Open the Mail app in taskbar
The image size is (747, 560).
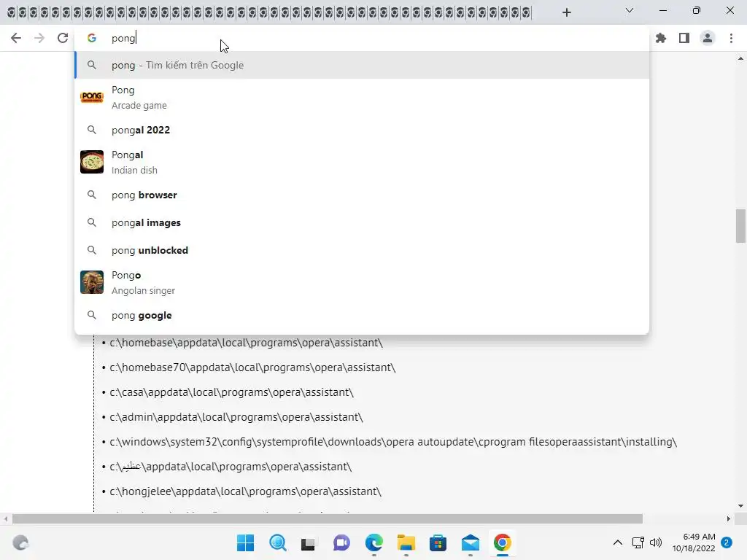pyautogui.click(x=471, y=542)
